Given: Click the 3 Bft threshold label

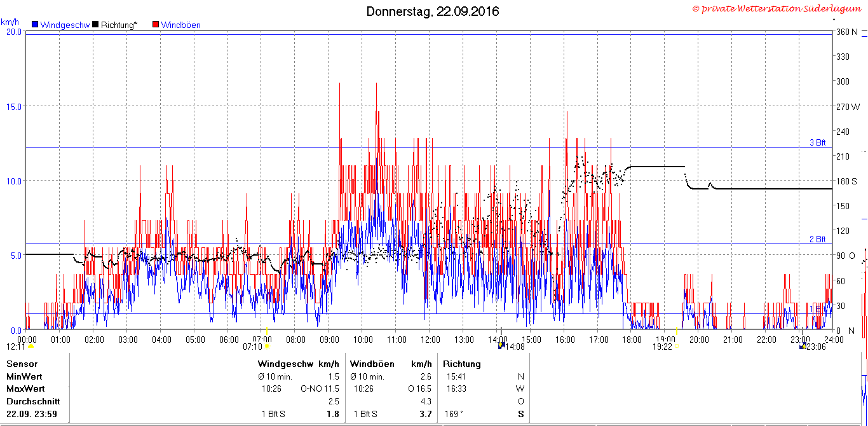Looking at the screenshot, I should coord(818,142).
